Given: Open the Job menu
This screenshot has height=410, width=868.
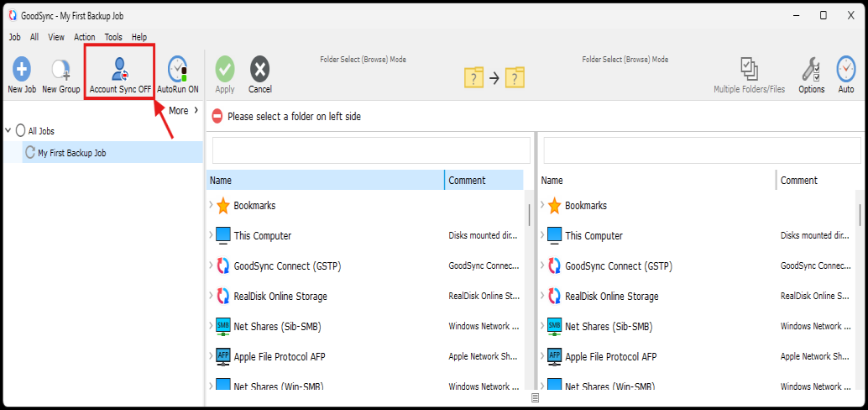Looking at the screenshot, I should click(14, 37).
